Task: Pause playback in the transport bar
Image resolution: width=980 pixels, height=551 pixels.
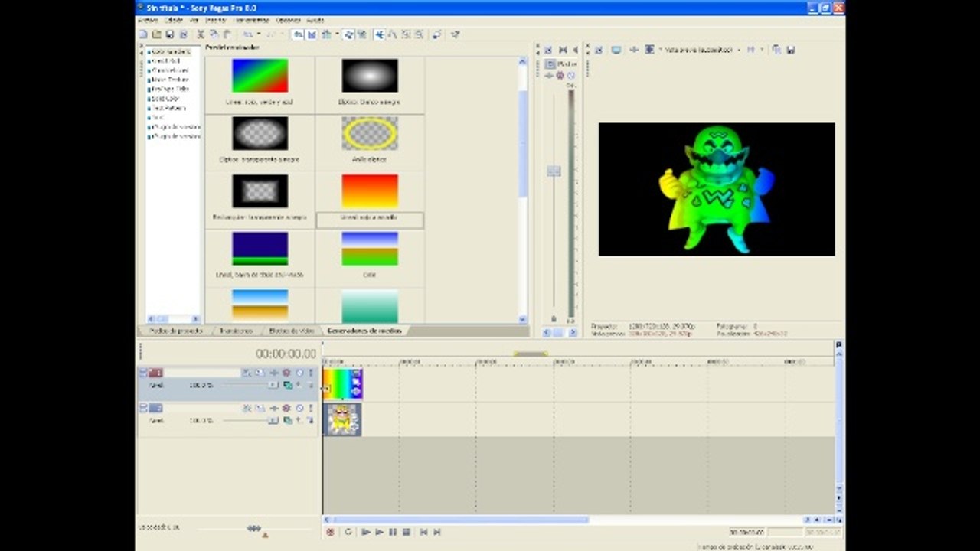Action: 393,532
